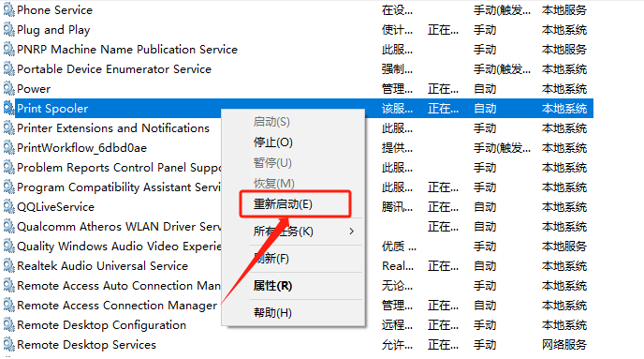This screenshot has height=359, width=644.
Task: Click 网络服务 logon for Remote Desktop Services
Action: pyautogui.click(x=563, y=344)
